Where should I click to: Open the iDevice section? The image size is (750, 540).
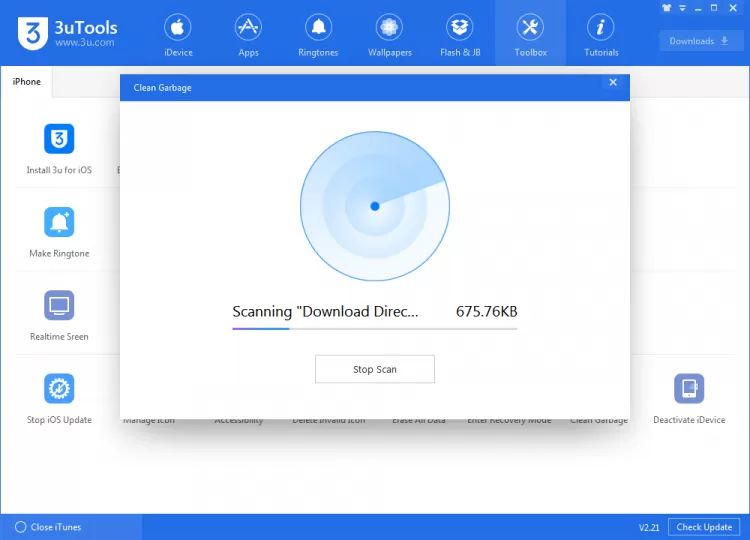178,35
